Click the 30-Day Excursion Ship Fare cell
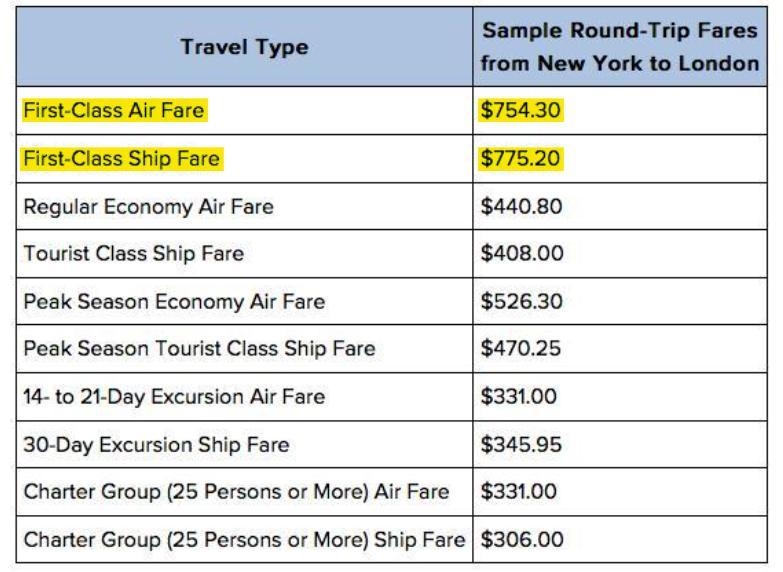 pos(244,445)
